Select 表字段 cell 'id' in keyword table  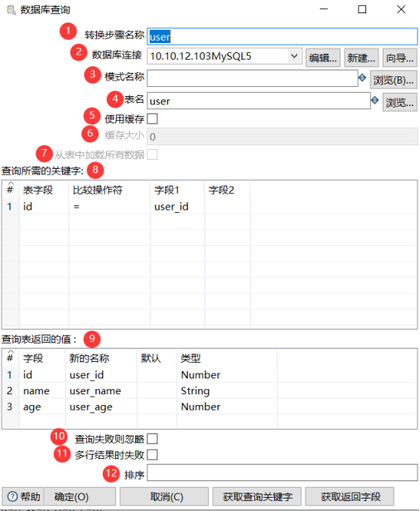(44, 206)
